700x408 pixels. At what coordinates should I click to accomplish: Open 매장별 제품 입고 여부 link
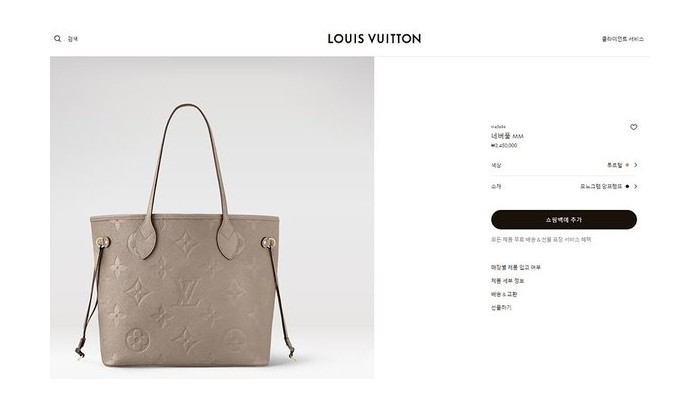click(516, 267)
